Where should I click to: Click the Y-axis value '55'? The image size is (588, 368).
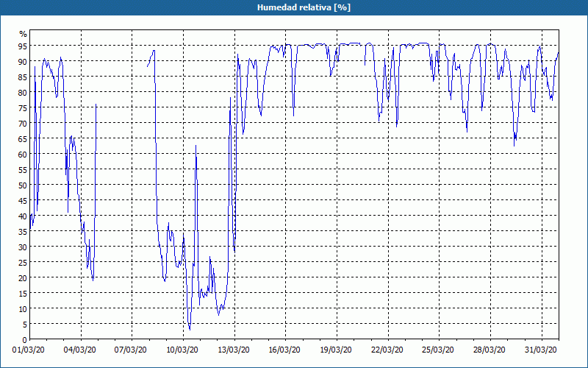pyautogui.click(x=23, y=170)
